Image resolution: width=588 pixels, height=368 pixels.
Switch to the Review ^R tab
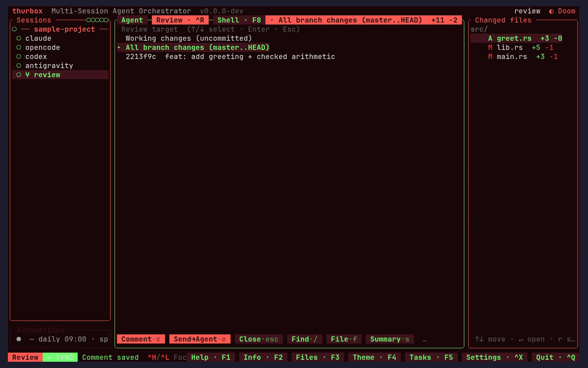(180, 20)
